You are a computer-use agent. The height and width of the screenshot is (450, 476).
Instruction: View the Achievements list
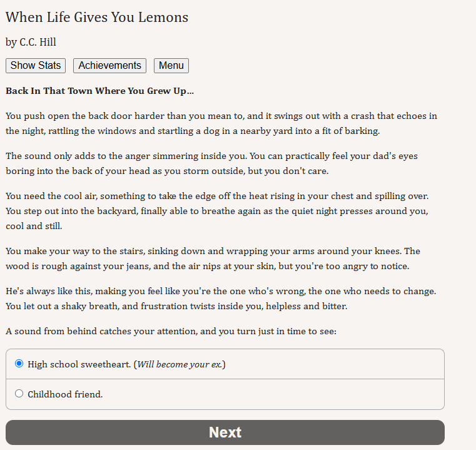point(109,66)
